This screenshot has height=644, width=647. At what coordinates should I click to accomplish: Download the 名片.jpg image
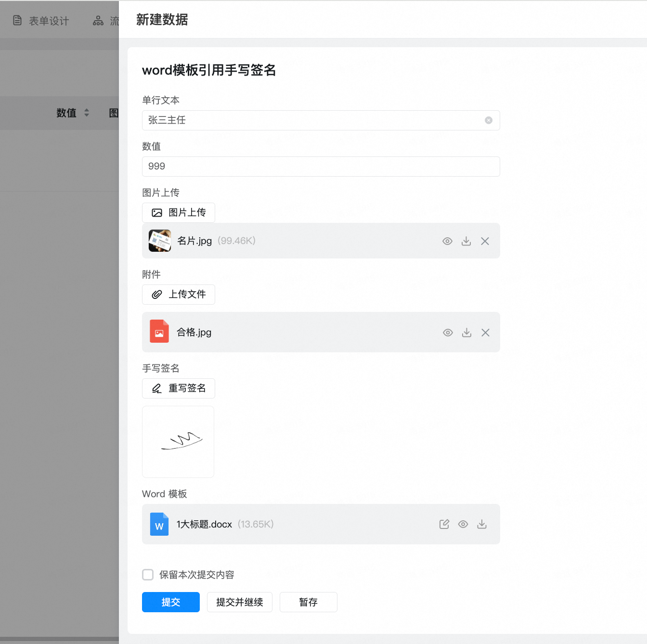pyautogui.click(x=466, y=241)
